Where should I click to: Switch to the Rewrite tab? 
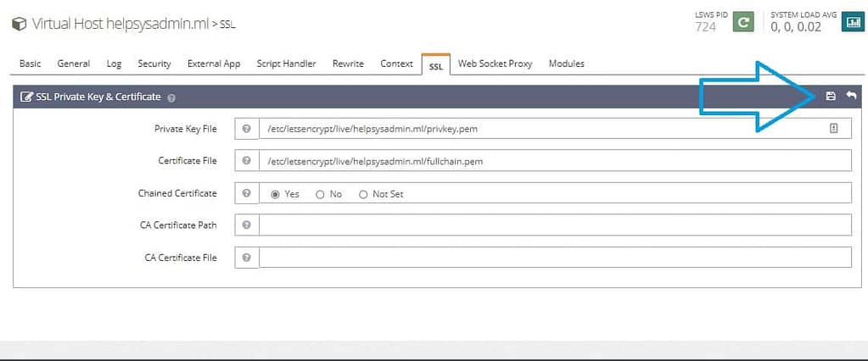pyautogui.click(x=348, y=64)
